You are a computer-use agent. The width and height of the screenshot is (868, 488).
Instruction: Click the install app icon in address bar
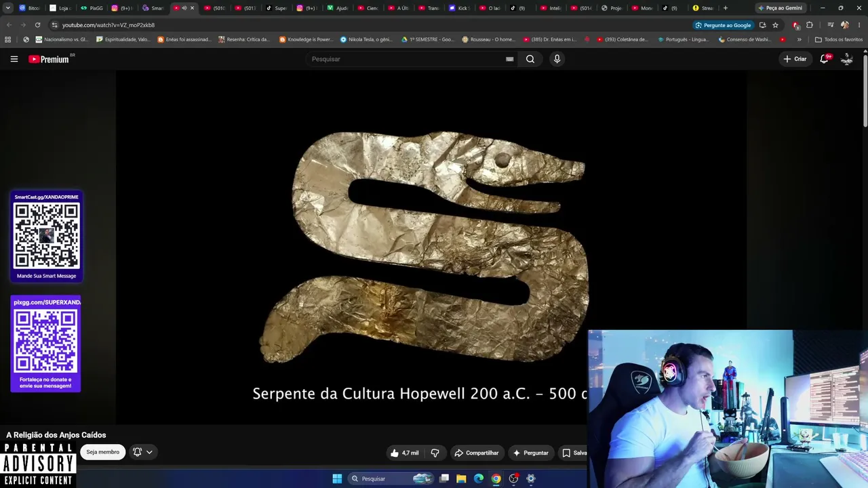(x=762, y=25)
